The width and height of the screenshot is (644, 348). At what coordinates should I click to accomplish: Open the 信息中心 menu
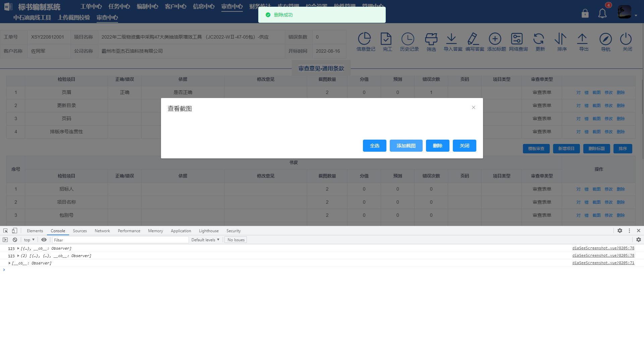click(x=204, y=7)
